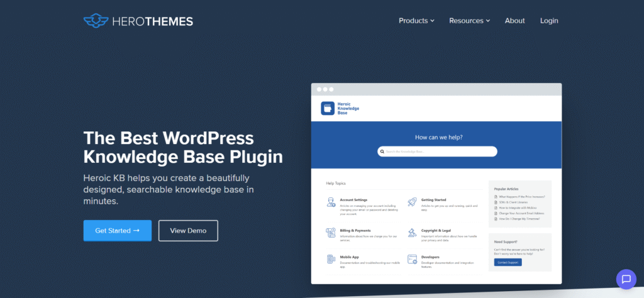Expand the Products dropdown menu
Image resolution: width=644 pixels, height=298 pixels.
416,21
